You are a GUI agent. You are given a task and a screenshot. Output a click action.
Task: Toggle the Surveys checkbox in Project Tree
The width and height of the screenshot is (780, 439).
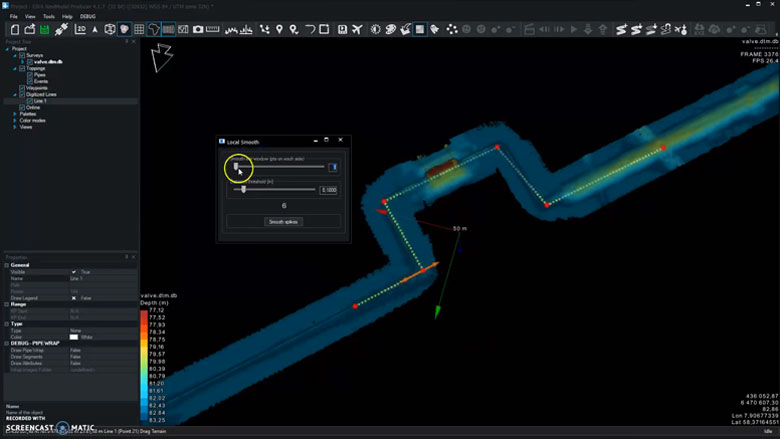[x=22, y=55]
